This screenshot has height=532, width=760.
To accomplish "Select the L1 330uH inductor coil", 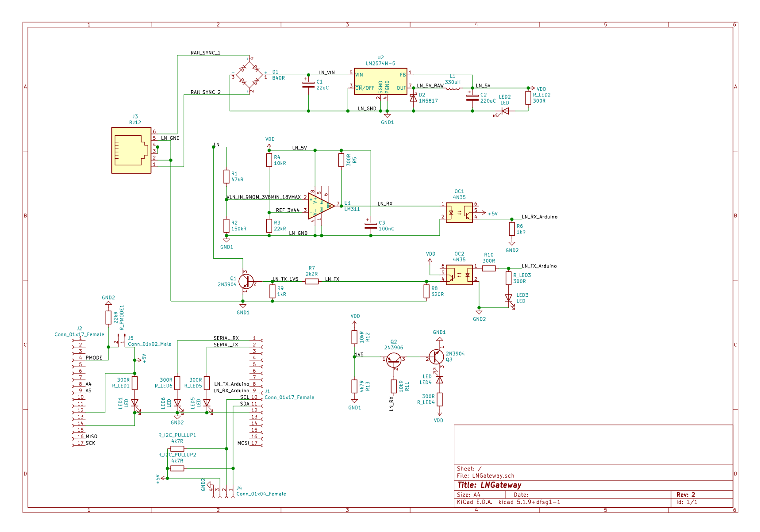I will point(452,88).
